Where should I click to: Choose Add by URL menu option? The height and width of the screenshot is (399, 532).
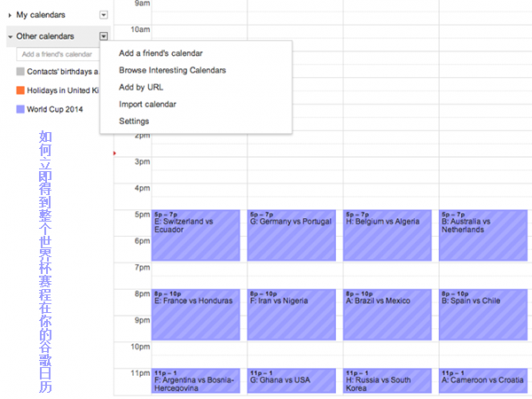tap(141, 87)
